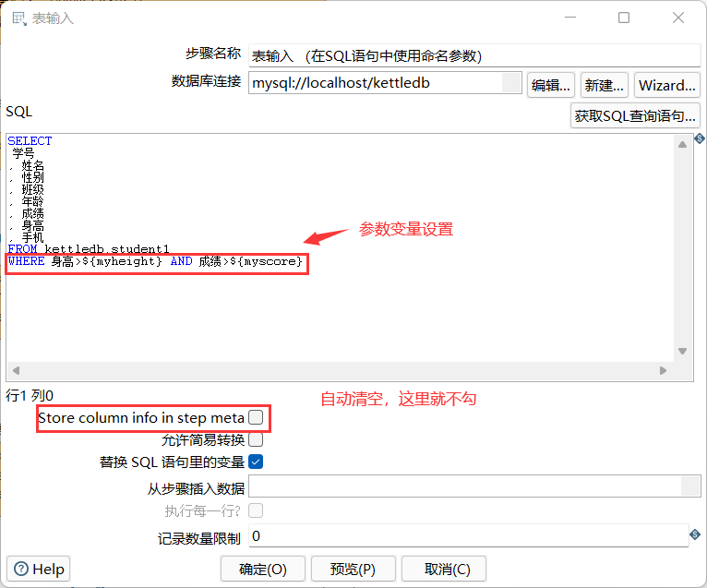Click the SQL editor down scroll arrow
This screenshot has width=707, height=588.
pyautogui.click(x=683, y=351)
